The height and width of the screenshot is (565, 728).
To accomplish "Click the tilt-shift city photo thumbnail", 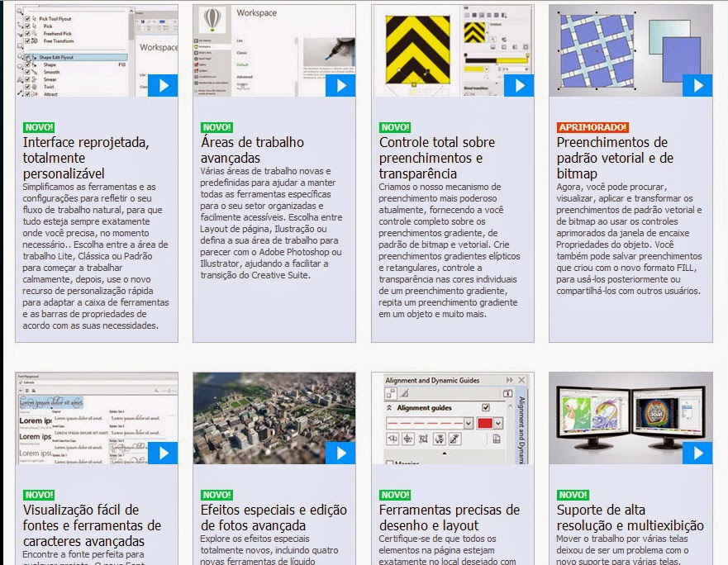I will click(273, 417).
